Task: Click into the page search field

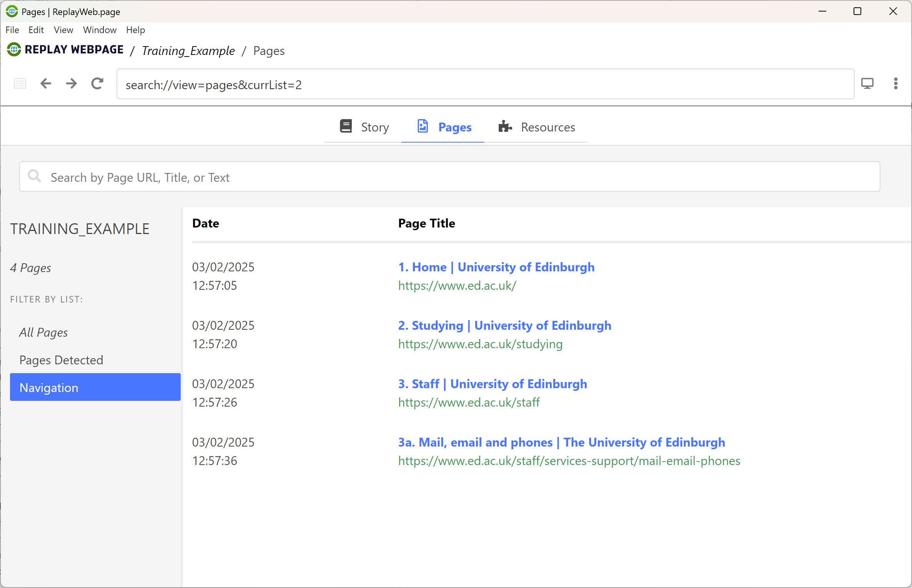Action: pyautogui.click(x=449, y=176)
